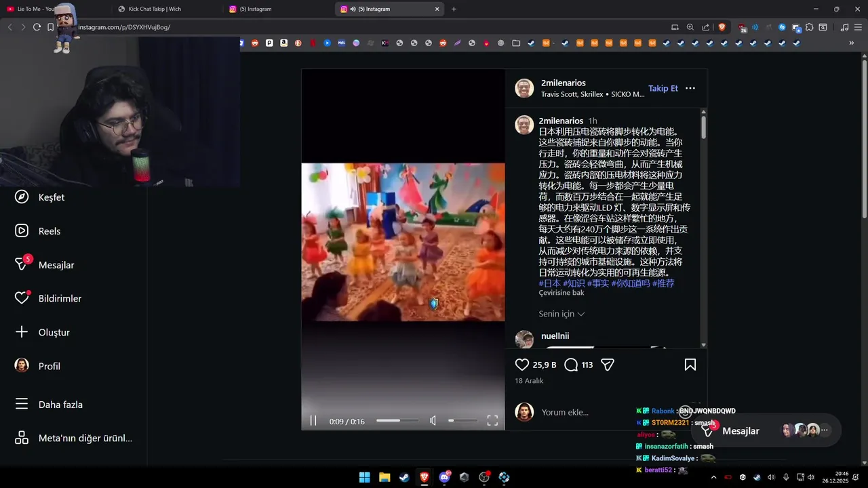Save post with bookmark icon
This screenshot has height=488, width=868.
(x=690, y=365)
